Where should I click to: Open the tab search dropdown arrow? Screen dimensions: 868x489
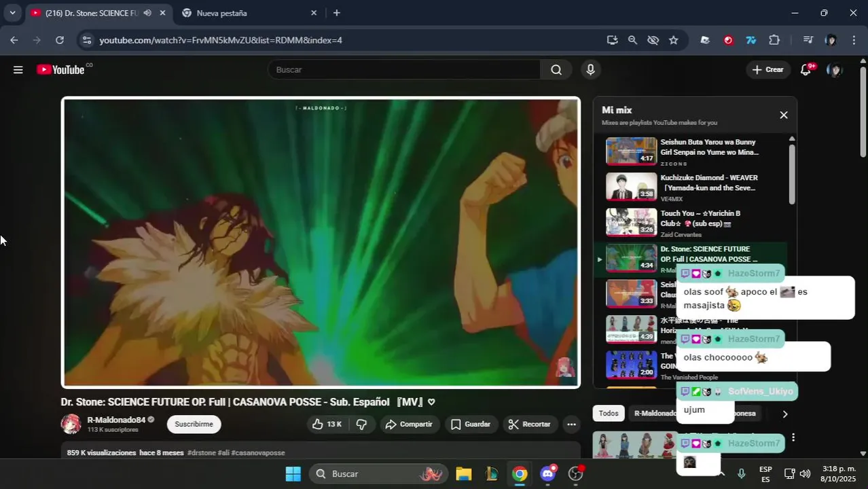12,13
